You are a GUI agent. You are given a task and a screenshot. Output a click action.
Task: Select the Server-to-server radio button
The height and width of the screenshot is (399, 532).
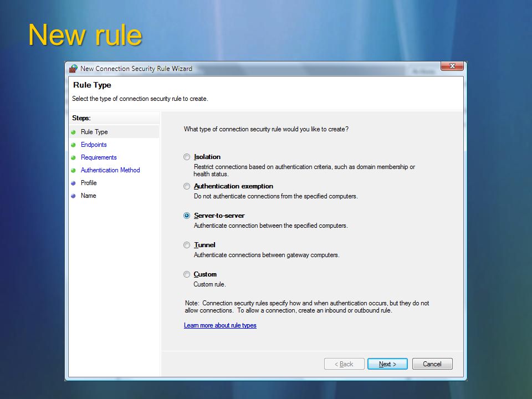point(187,216)
